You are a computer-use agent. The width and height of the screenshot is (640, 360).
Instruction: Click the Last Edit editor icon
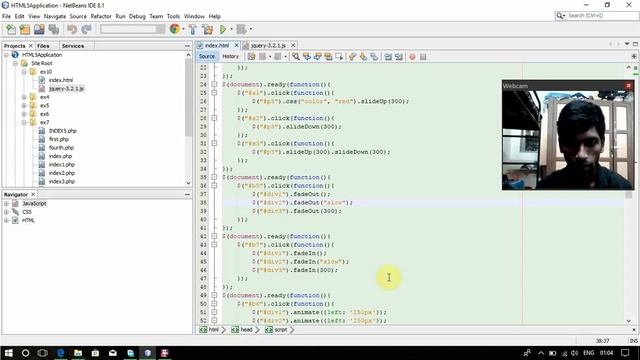click(251, 57)
